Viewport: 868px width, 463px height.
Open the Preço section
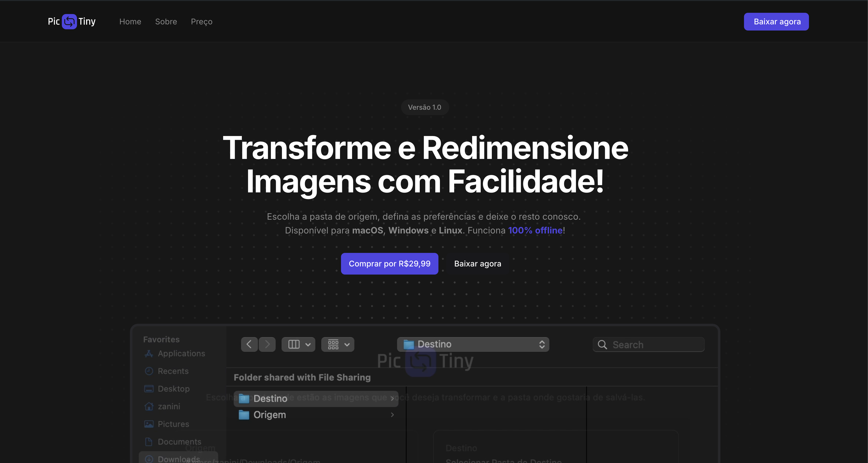click(x=201, y=22)
